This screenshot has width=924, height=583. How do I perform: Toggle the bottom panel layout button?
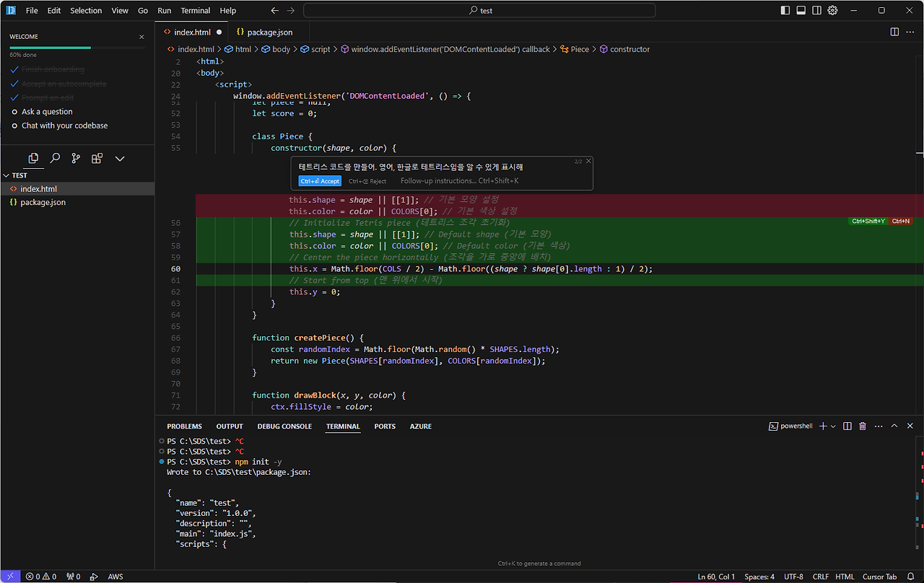pyautogui.click(x=801, y=11)
